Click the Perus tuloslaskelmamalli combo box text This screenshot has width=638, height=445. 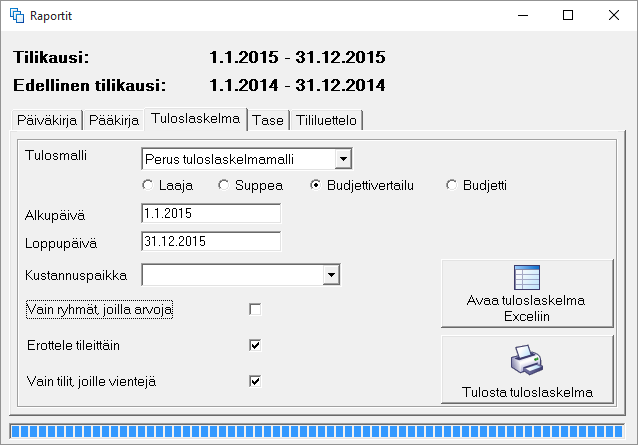[x=219, y=159]
